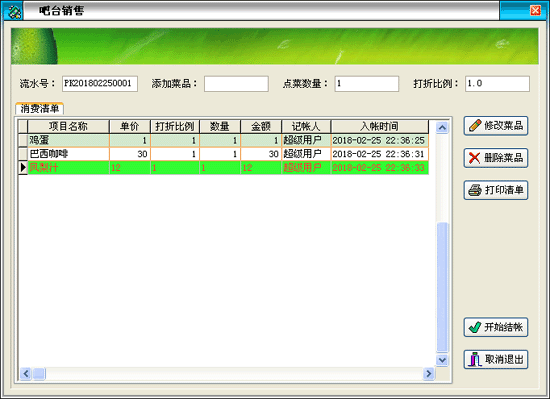Click the current row arrow beside 凤梨汁
This screenshot has height=399, width=550.
tap(23, 168)
